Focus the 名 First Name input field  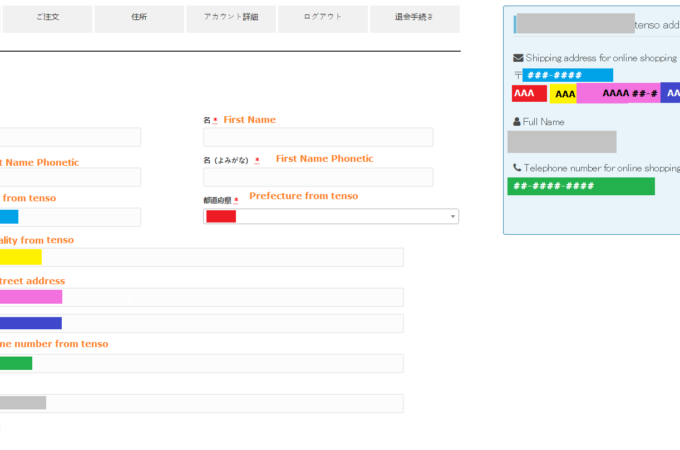pos(317,137)
